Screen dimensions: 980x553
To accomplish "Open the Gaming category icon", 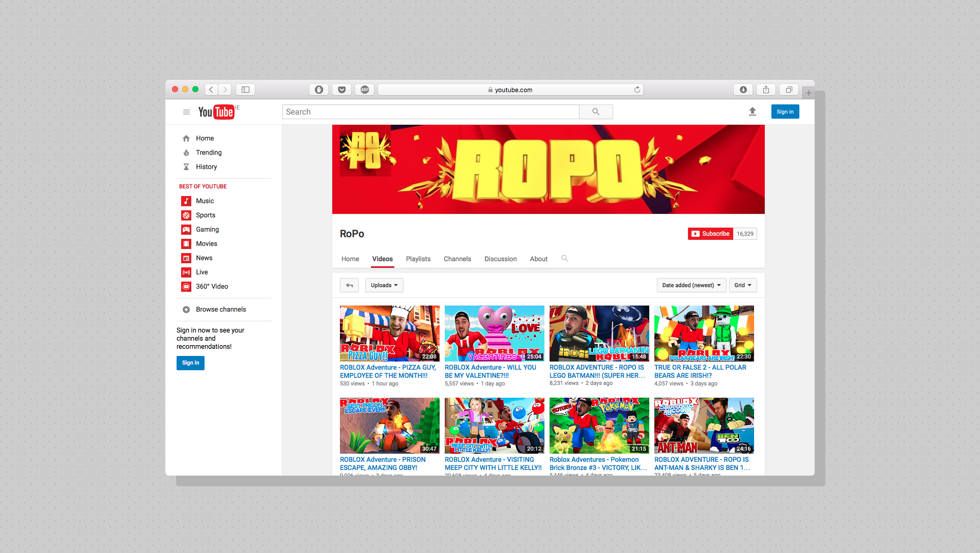I will click(186, 230).
